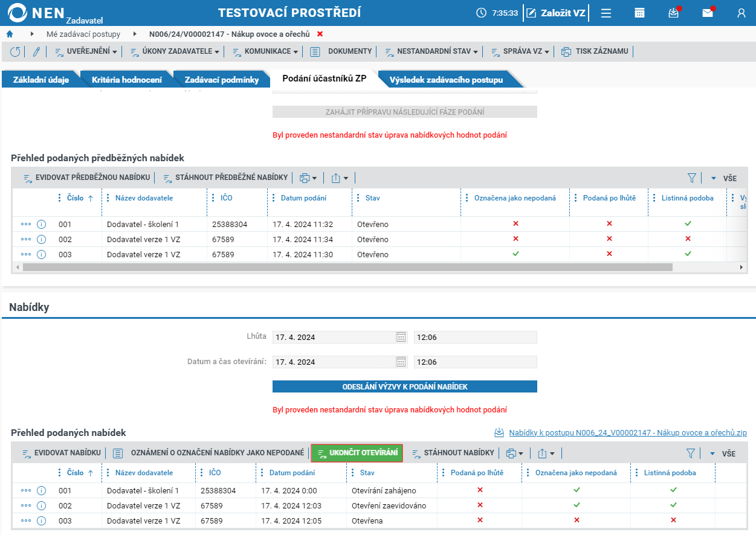Click the pencil edit icon in the toolbar
The height and width of the screenshot is (535, 756).
coord(36,51)
